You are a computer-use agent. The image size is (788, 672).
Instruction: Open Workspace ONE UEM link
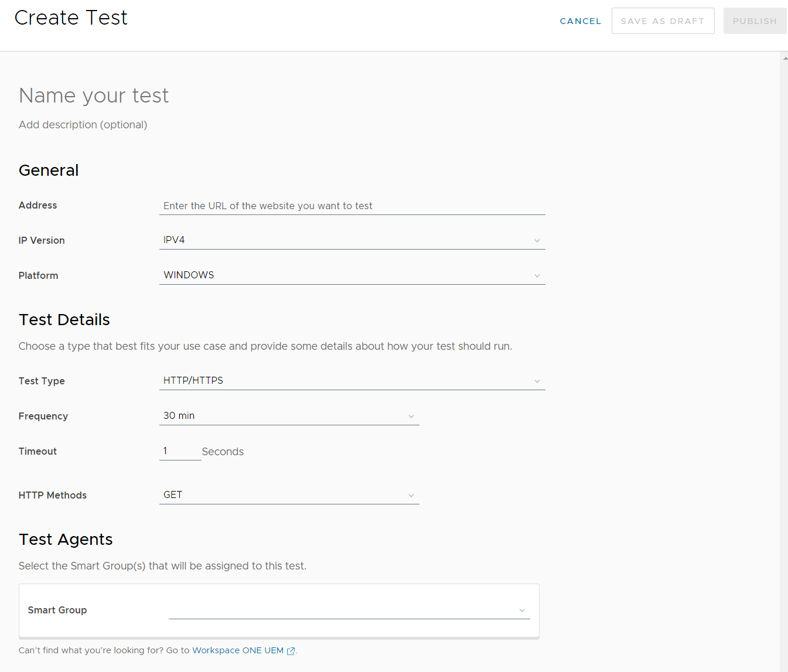click(238, 650)
